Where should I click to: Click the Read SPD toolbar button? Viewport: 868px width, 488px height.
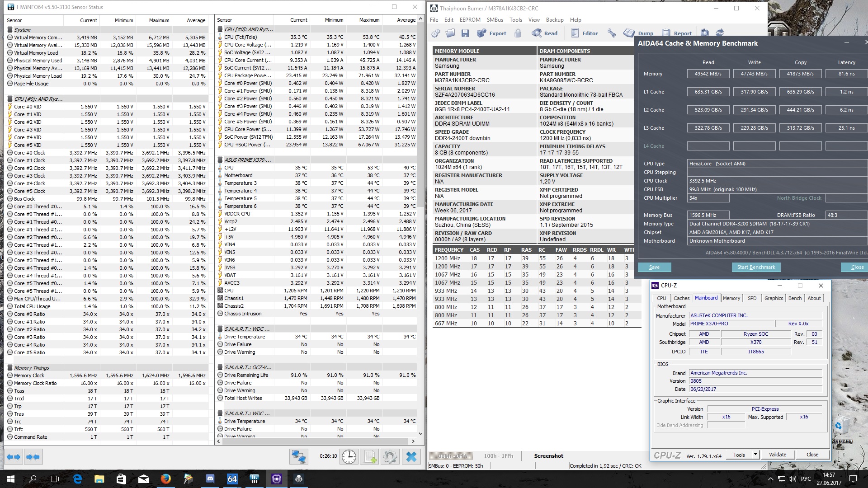(x=545, y=33)
